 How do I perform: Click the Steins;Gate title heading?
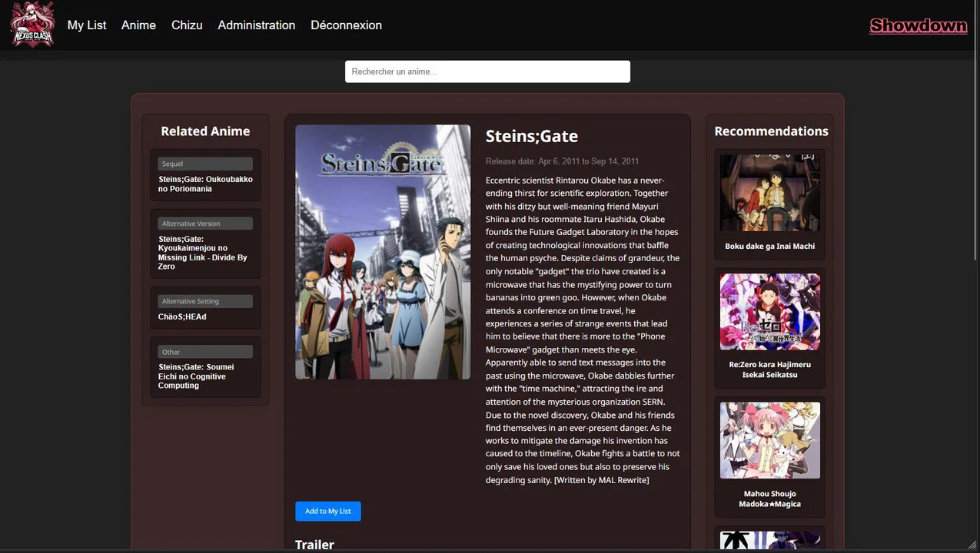pos(532,136)
